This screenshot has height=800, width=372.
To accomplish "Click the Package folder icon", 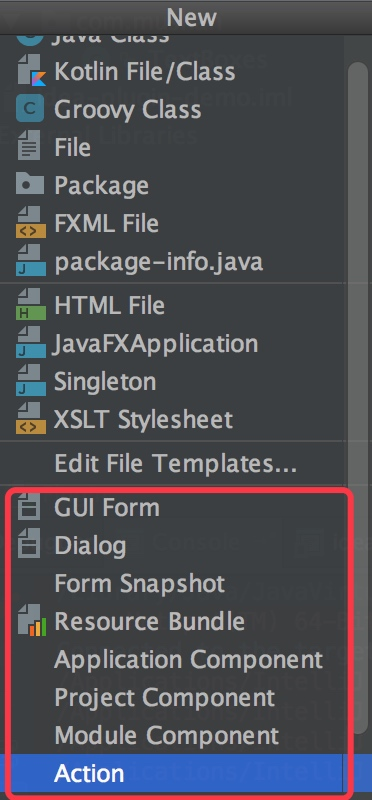I will (x=30, y=185).
